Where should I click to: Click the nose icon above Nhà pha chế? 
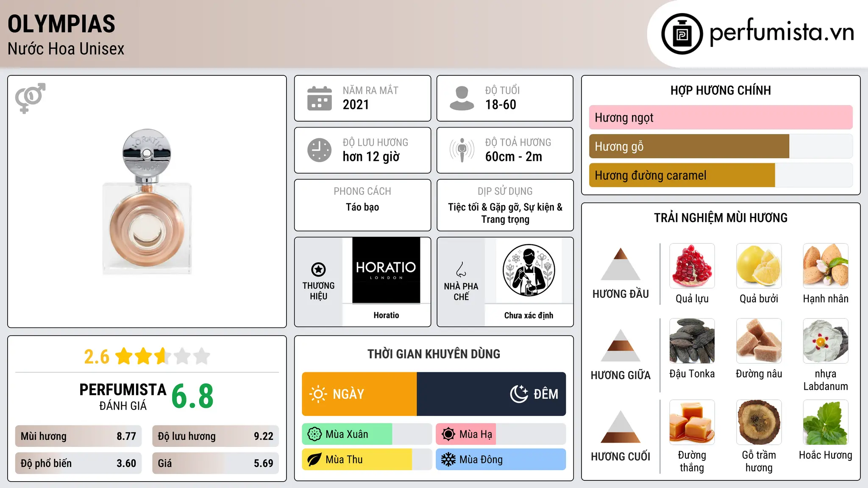461,269
